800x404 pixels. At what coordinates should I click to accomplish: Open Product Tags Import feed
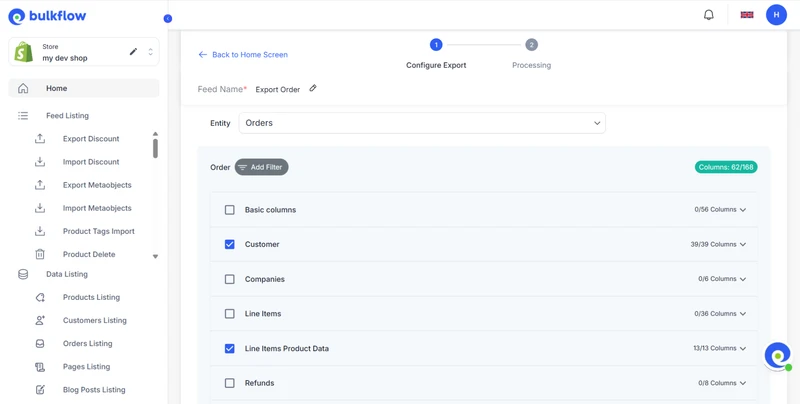[x=98, y=231]
